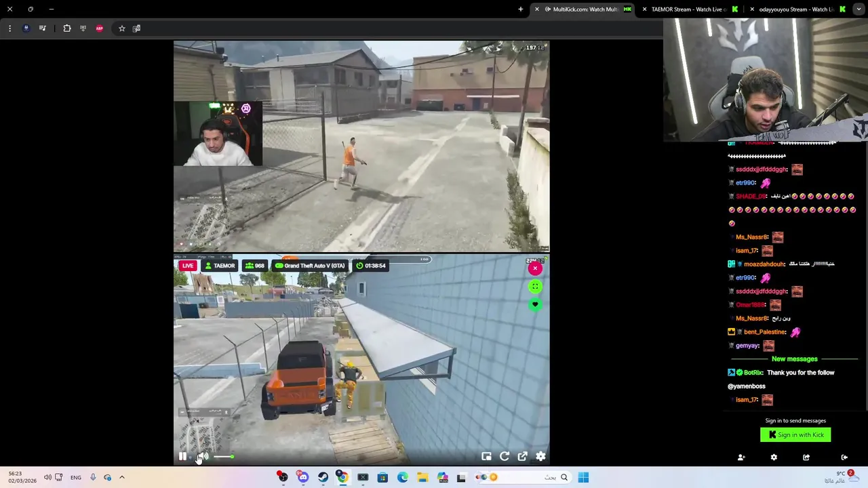Click the Grand Theft Auto V category badge
This screenshot has height=488, width=868.
pos(311,266)
